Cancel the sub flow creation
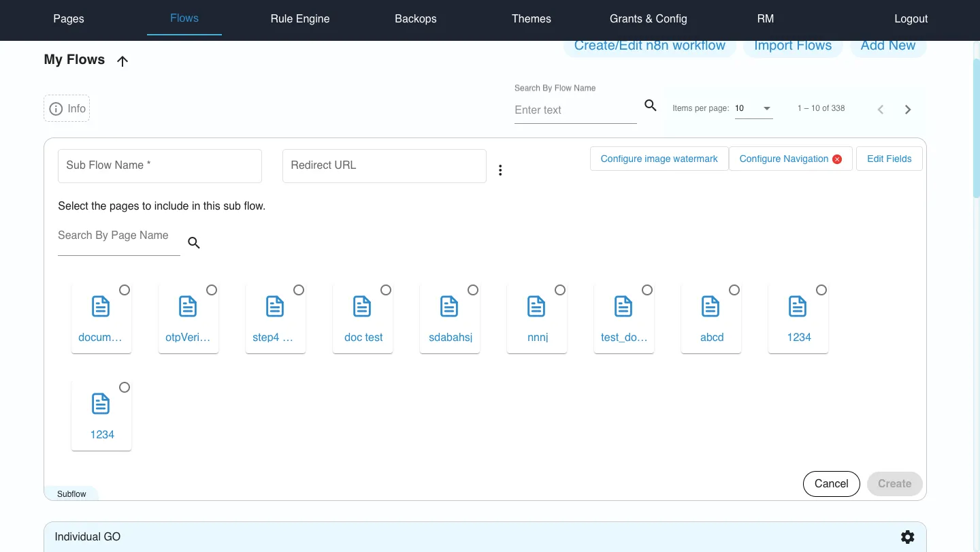This screenshot has height=552, width=980. click(832, 484)
